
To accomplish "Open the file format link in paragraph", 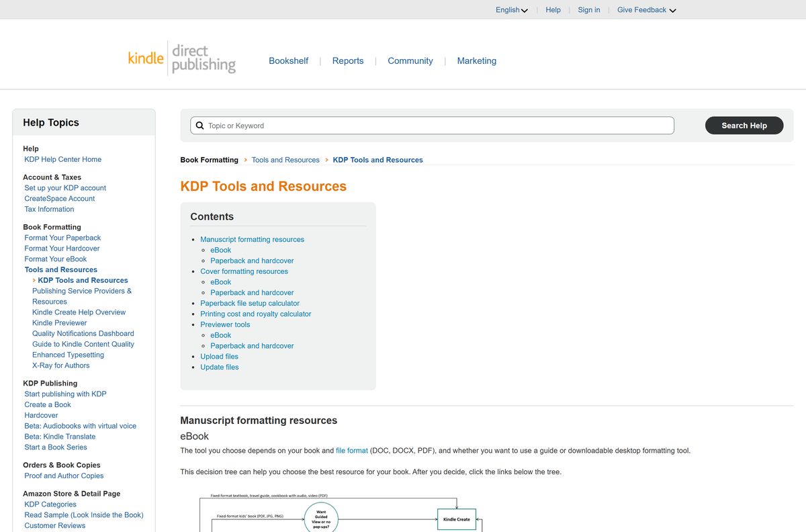I will (352, 451).
